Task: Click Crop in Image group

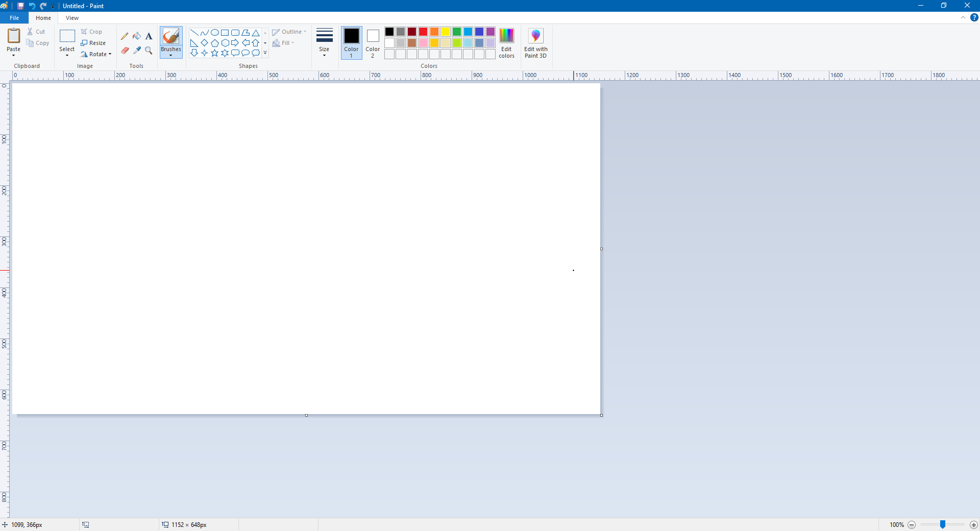Action: pyautogui.click(x=91, y=32)
